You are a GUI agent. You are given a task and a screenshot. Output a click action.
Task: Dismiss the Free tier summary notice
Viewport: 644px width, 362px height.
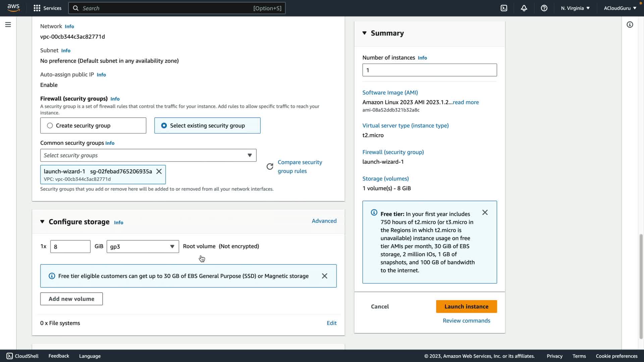click(x=485, y=213)
